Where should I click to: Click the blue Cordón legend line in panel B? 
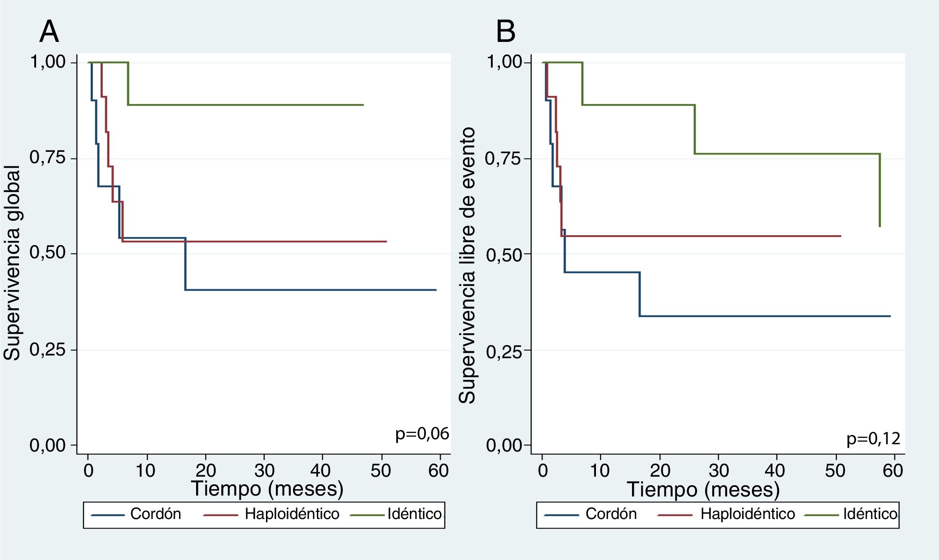pyautogui.click(x=561, y=515)
